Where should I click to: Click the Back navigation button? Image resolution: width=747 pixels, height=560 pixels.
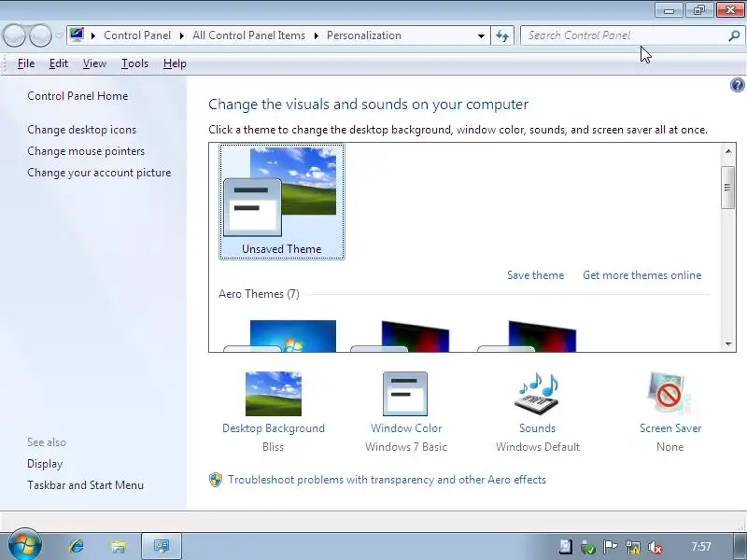(x=14, y=35)
